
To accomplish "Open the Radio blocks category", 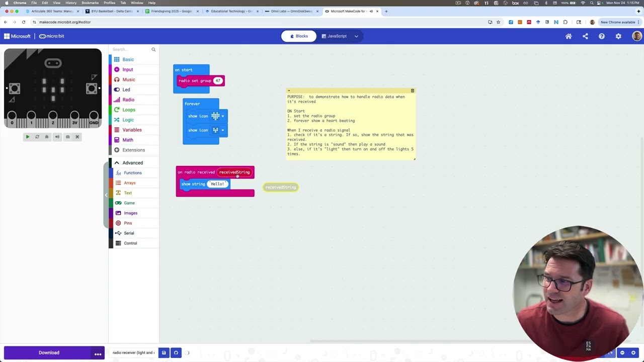I will click(133, 100).
